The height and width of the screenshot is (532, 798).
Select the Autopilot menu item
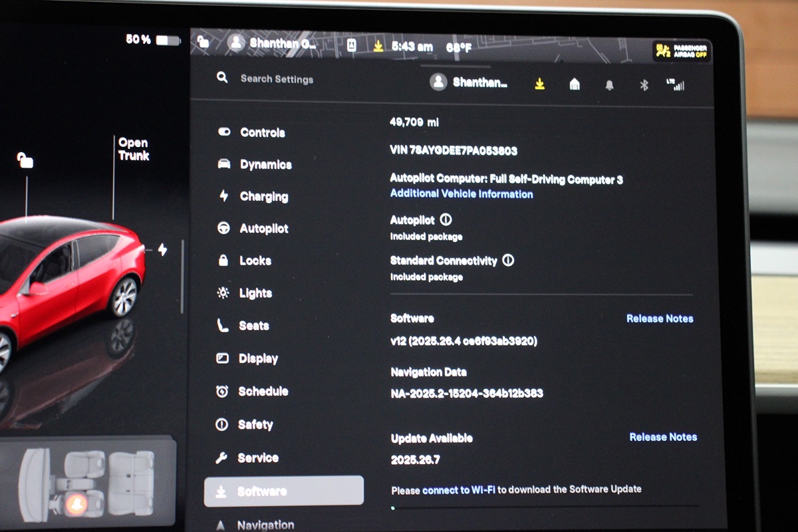pos(263,228)
